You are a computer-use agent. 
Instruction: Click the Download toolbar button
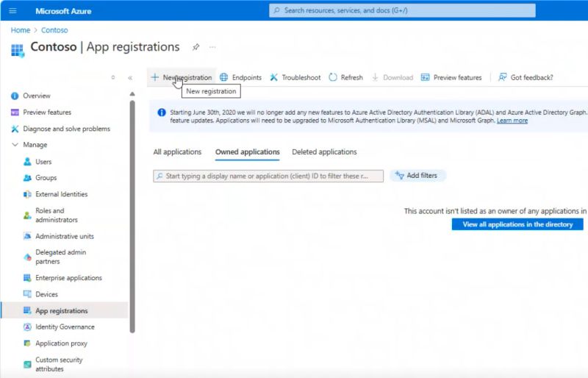pos(392,77)
